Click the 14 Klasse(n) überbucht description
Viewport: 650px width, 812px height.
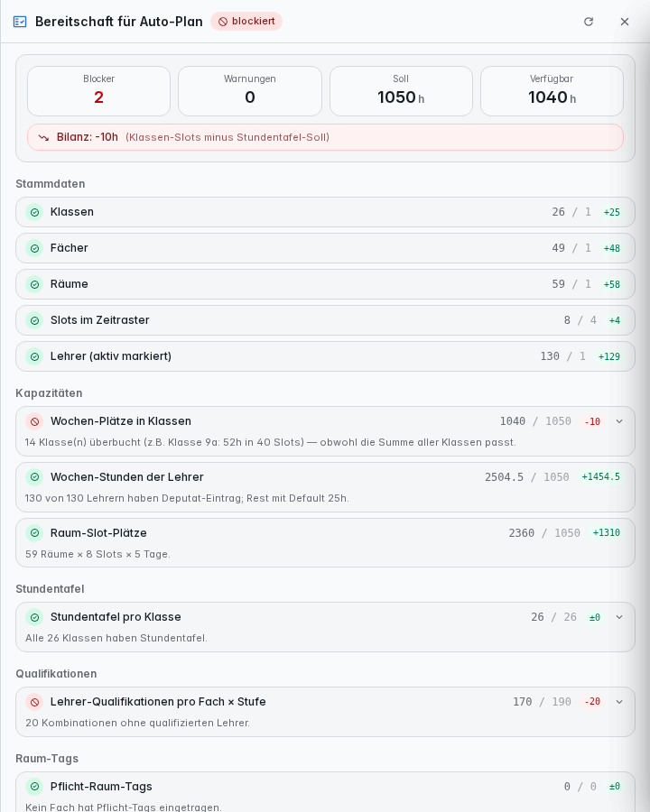point(271,442)
